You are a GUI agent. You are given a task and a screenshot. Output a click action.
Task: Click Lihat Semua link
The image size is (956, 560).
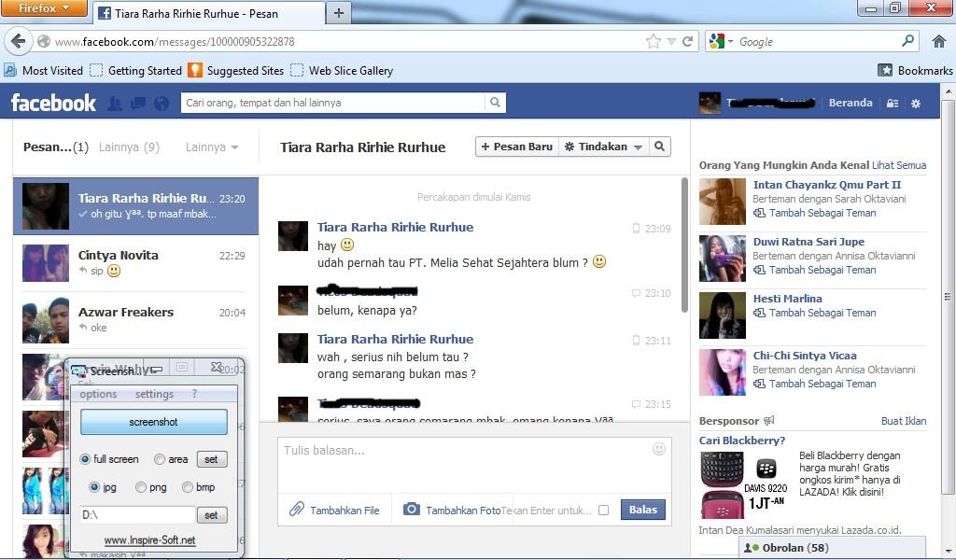(x=899, y=165)
